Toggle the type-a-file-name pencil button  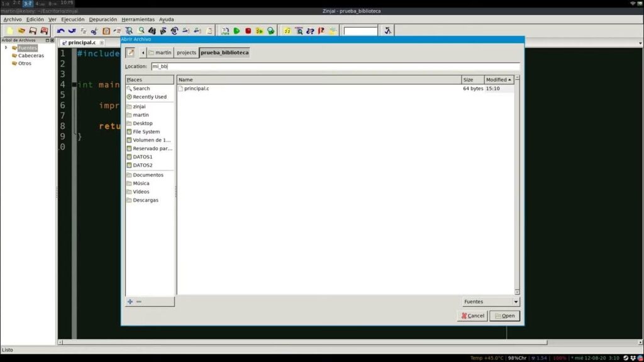(130, 53)
